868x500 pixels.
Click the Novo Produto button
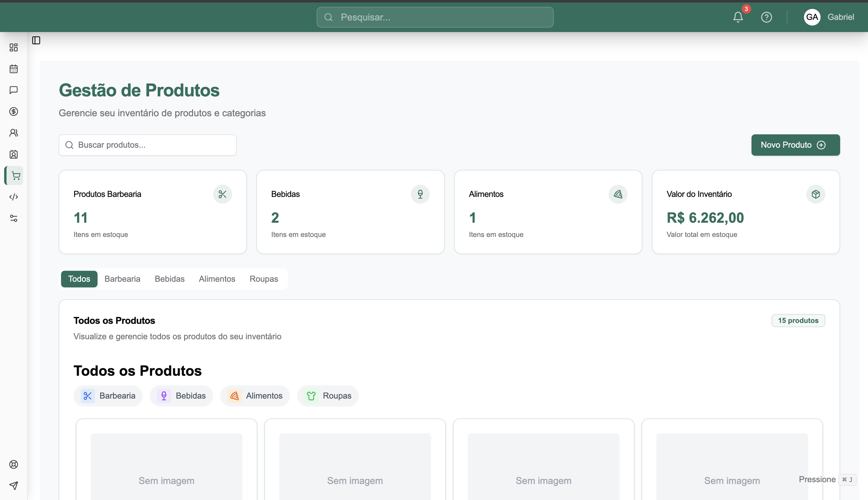tap(795, 145)
